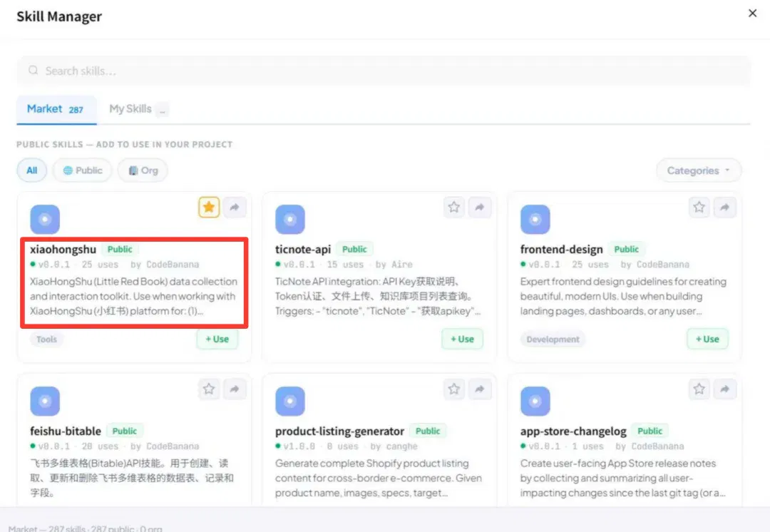Share the ticnote-api skill
Viewport: 770px width, 532px height.
click(480, 207)
